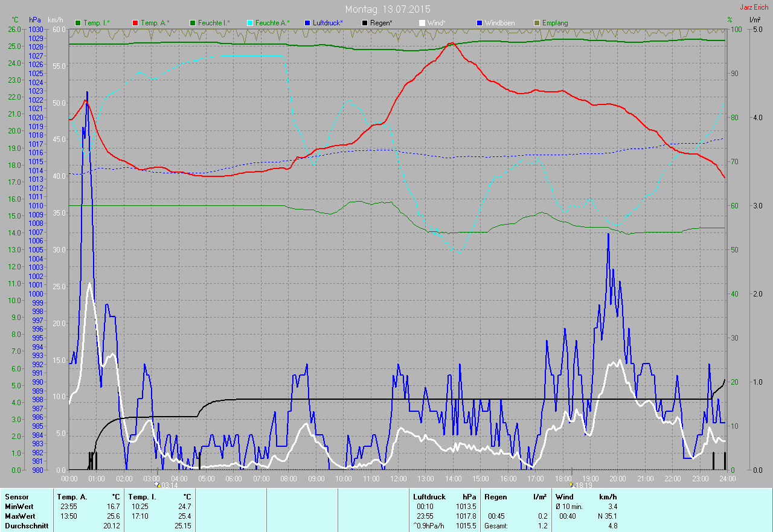
Task: Click the 'Regen' column header in the table
Action: [496, 497]
